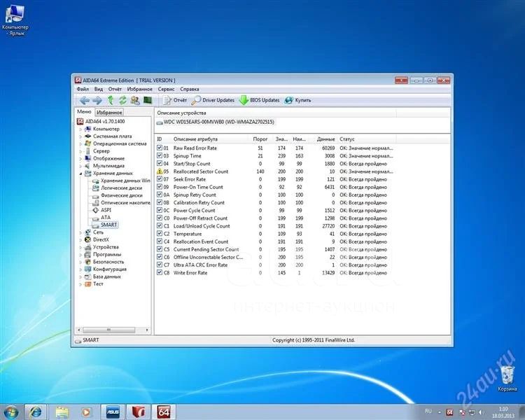Open the Отчёт menu in menu bar
Viewport: 525px width, 420px height.
(x=115, y=89)
